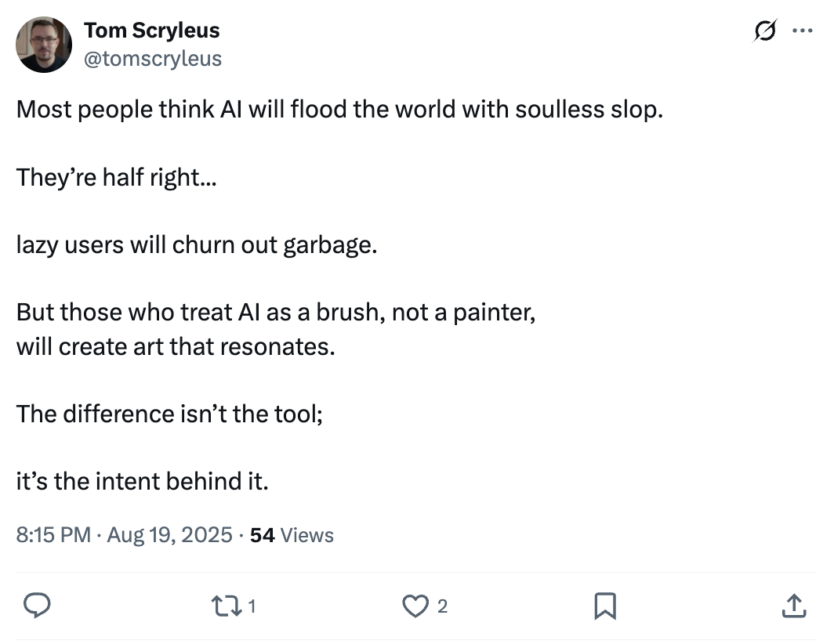
Task: Click the "brush, not a painter" sentence
Action: click(275, 313)
